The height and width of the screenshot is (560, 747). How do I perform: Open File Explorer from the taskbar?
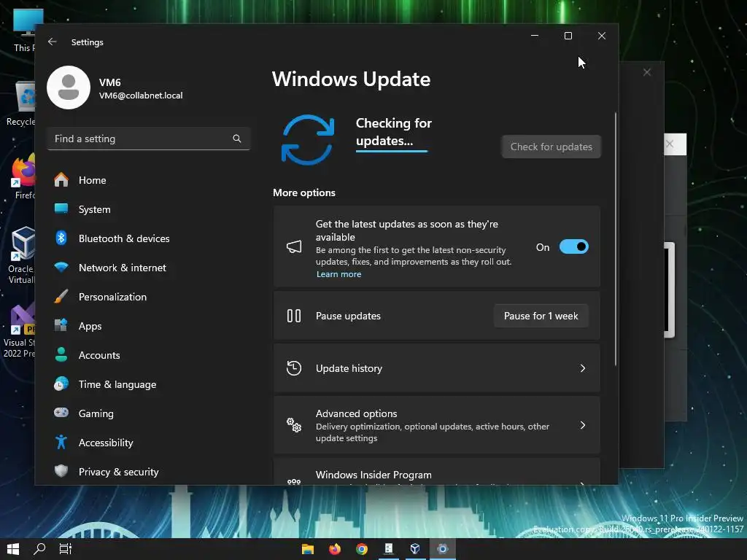308,549
